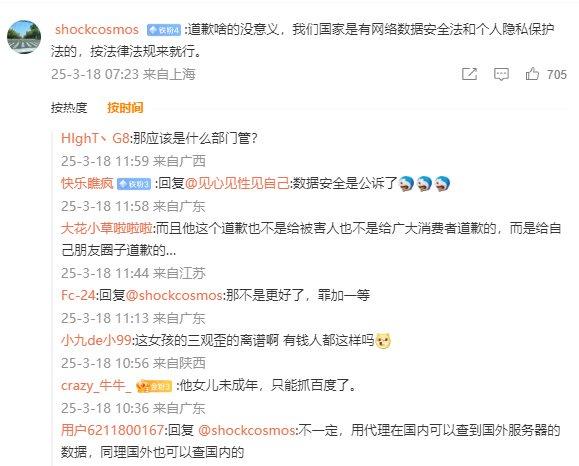Open 快乐瞧疯 user profile
The width and height of the screenshot is (579, 466).
(87, 183)
